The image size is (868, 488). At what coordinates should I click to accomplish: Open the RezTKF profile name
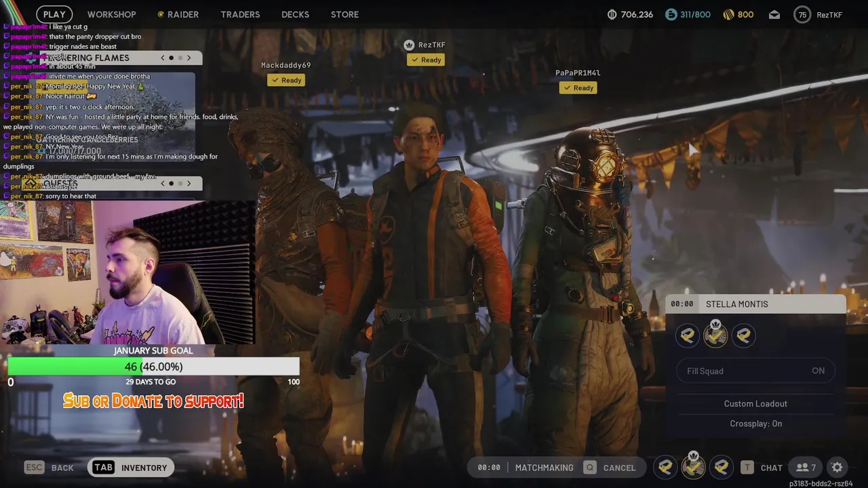(x=829, y=14)
